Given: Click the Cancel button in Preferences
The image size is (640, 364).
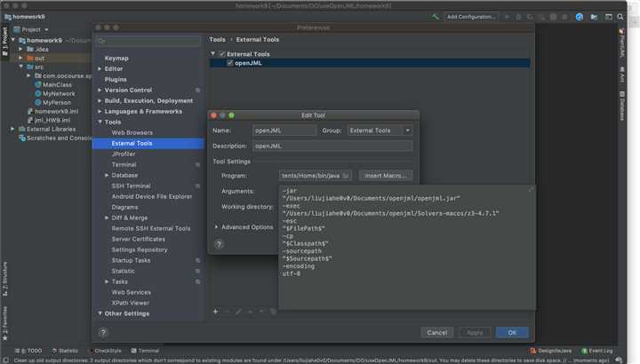Looking at the screenshot, I should click(436, 333).
